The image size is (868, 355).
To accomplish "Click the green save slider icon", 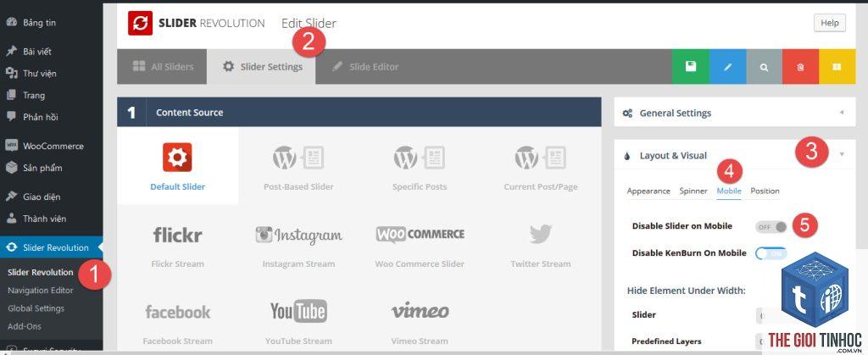I will click(x=690, y=67).
